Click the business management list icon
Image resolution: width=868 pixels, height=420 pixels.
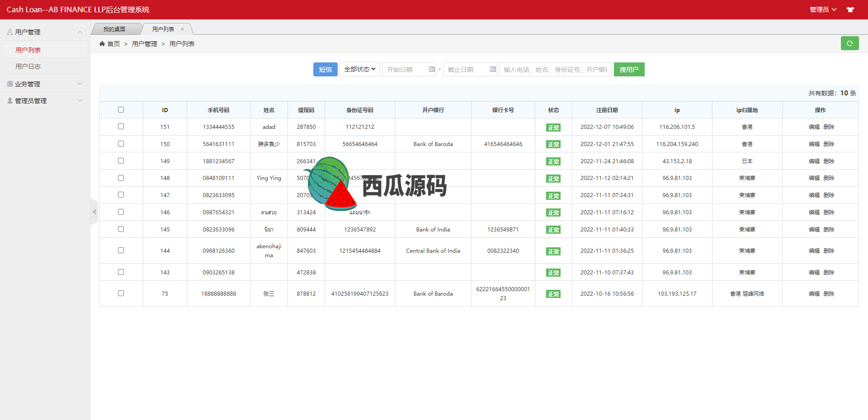[10, 84]
